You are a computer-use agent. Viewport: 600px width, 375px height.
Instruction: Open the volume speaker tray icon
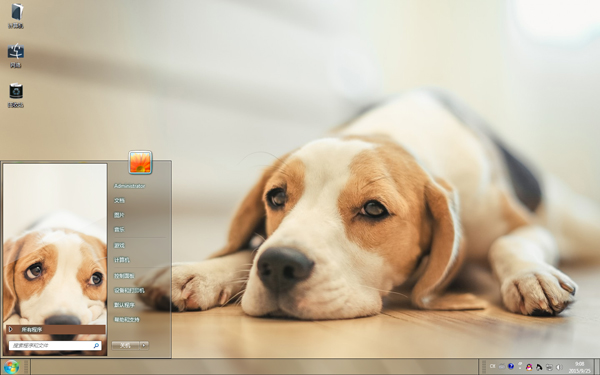point(559,367)
